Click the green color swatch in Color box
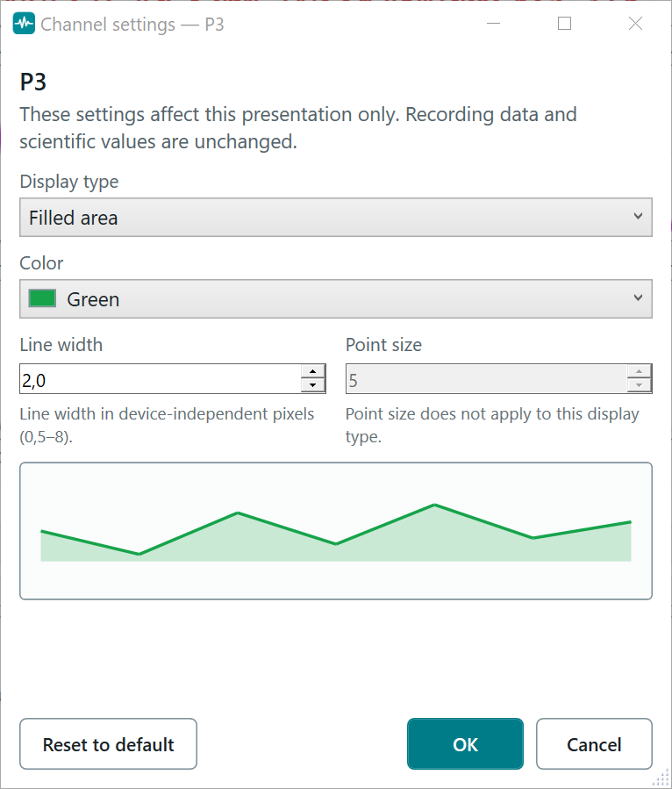This screenshot has height=789, width=672. (x=42, y=298)
